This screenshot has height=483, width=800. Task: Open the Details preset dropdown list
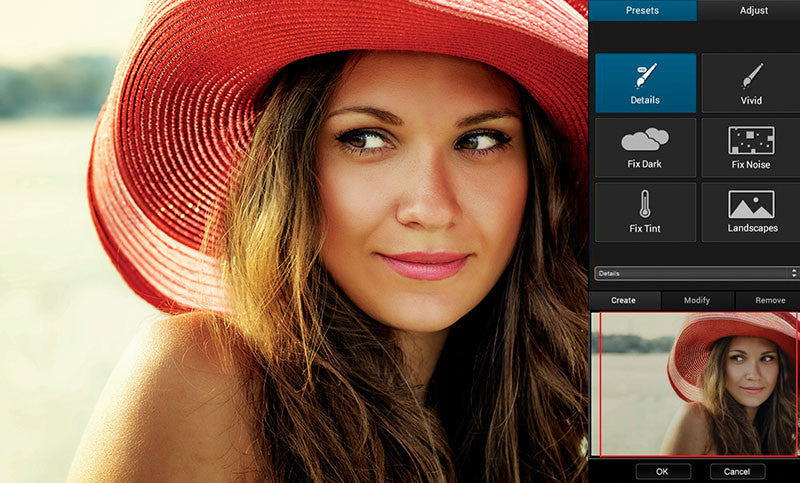click(690, 272)
